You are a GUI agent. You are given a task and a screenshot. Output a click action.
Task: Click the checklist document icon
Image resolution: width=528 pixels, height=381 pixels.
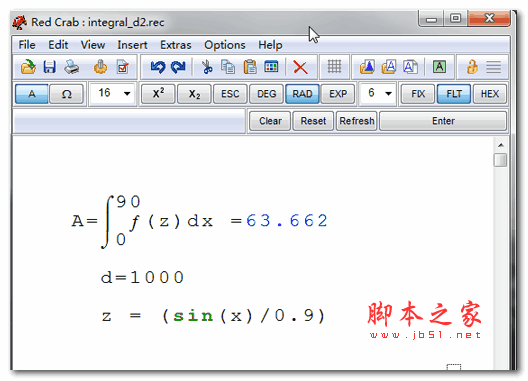123,67
